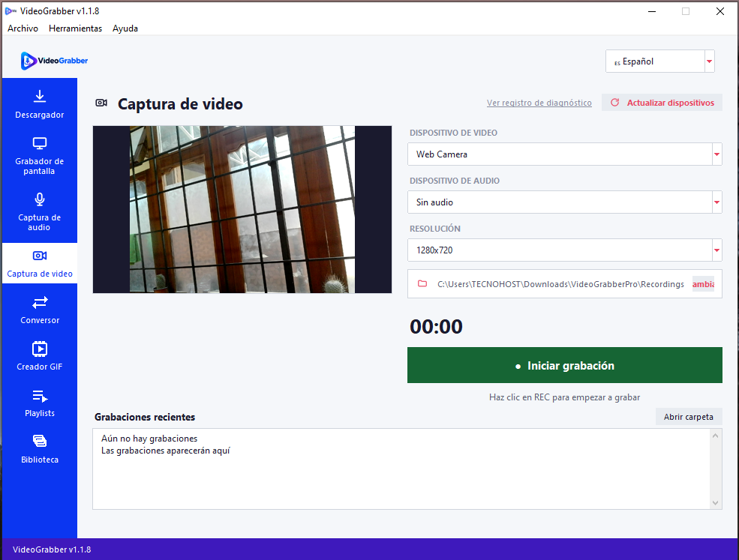This screenshot has height=560, width=739.
Task: Open the Ayuda menu
Action: (x=125, y=28)
